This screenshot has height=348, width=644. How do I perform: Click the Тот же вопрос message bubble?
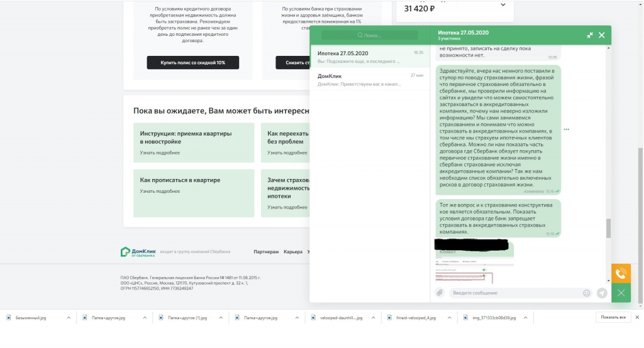click(x=498, y=219)
